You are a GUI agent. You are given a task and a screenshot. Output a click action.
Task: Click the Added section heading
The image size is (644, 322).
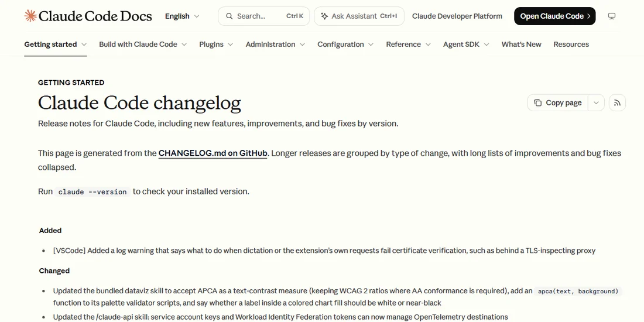click(x=50, y=231)
